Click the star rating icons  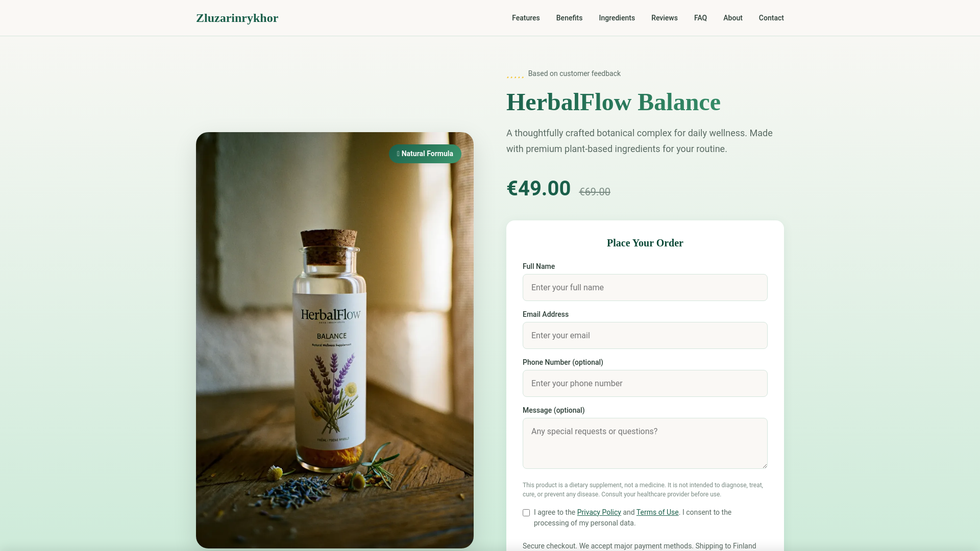tap(515, 74)
